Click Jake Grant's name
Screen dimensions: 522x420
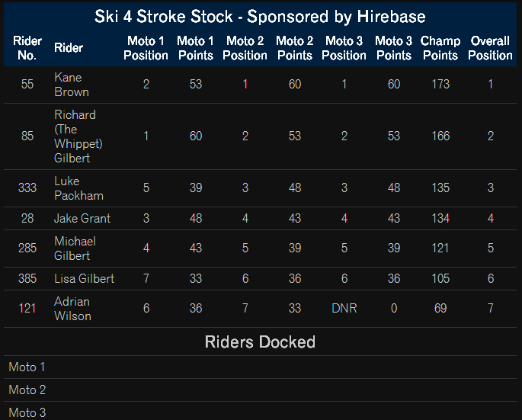pyautogui.click(x=82, y=219)
